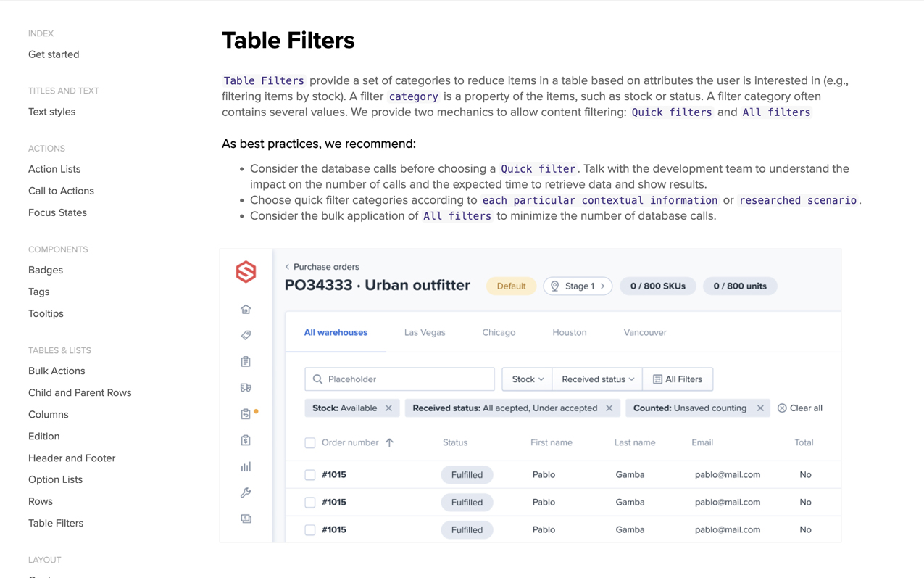Open clipboard icon with orange notification dot

[246, 414]
